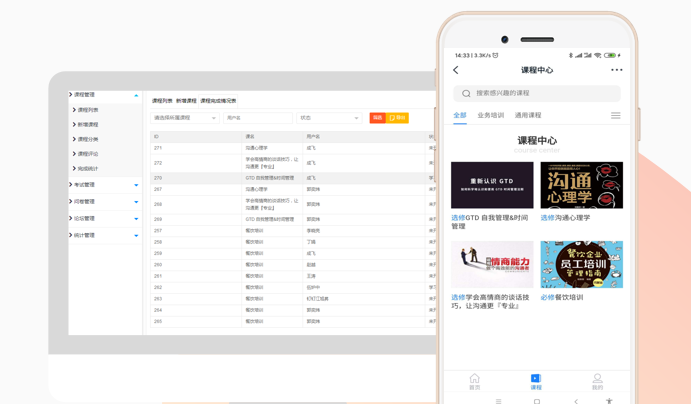This screenshot has width=691, height=404.
Task: Tap the back arrow in the mobile header
Action: pos(456,70)
